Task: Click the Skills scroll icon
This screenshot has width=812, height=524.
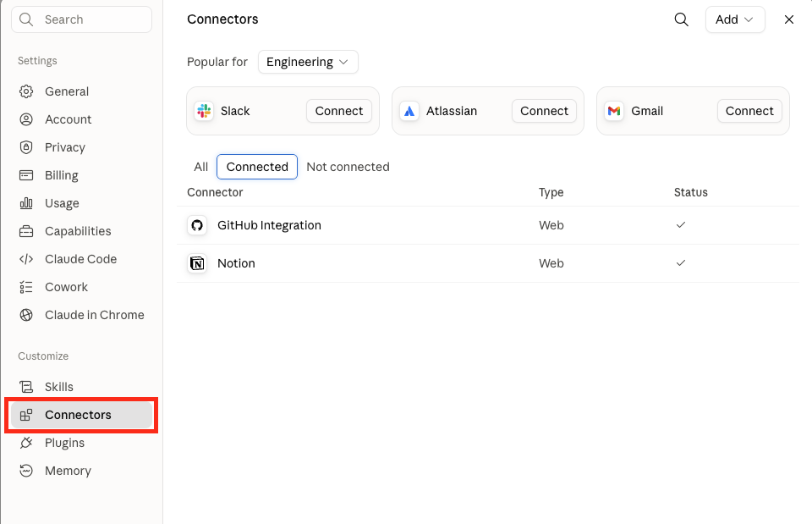Action: click(26, 387)
